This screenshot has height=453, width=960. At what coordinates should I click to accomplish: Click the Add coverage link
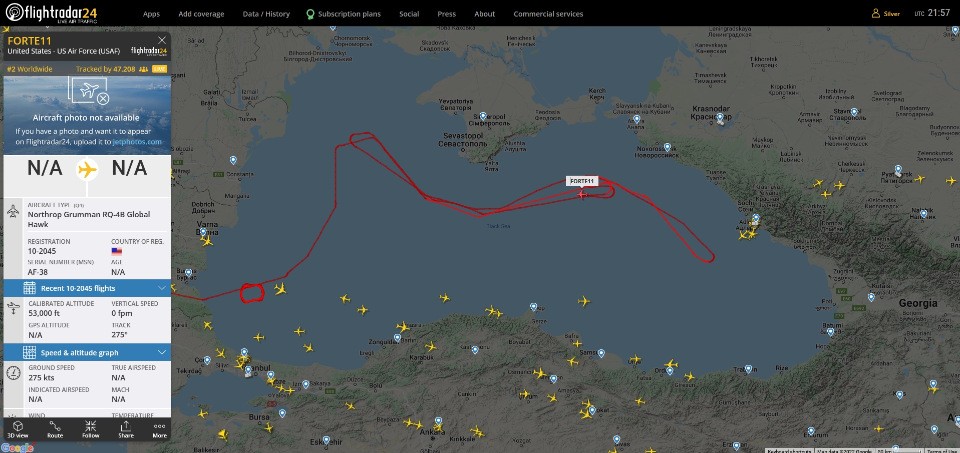click(x=201, y=13)
